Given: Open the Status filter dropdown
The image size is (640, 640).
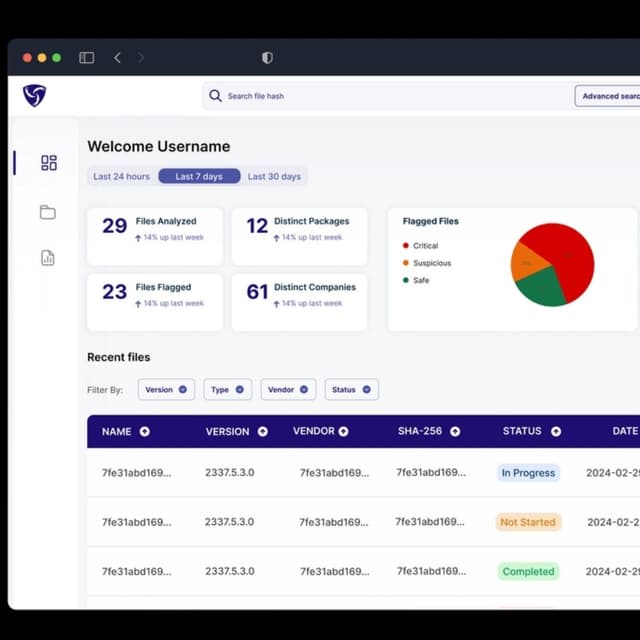Looking at the screenshot, I should (x=351, y=389).
